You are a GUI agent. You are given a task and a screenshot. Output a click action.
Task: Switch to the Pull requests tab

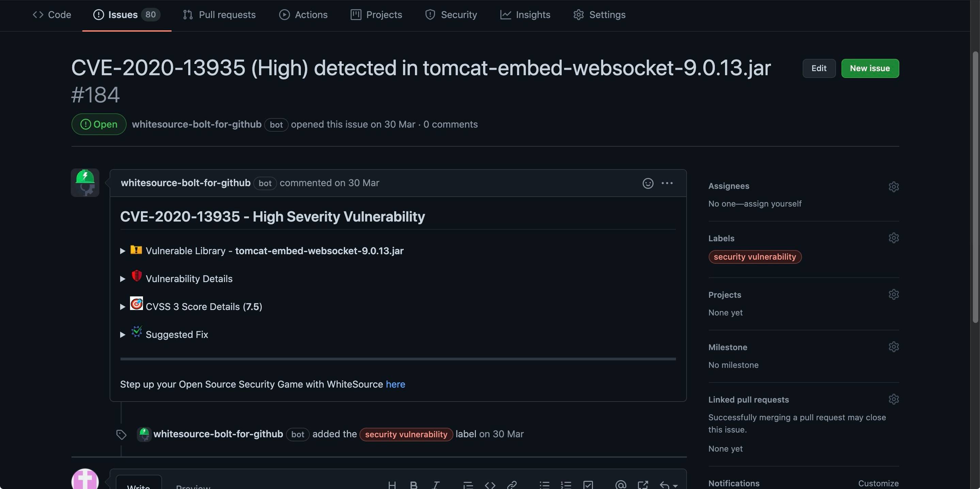coord(219,15)
